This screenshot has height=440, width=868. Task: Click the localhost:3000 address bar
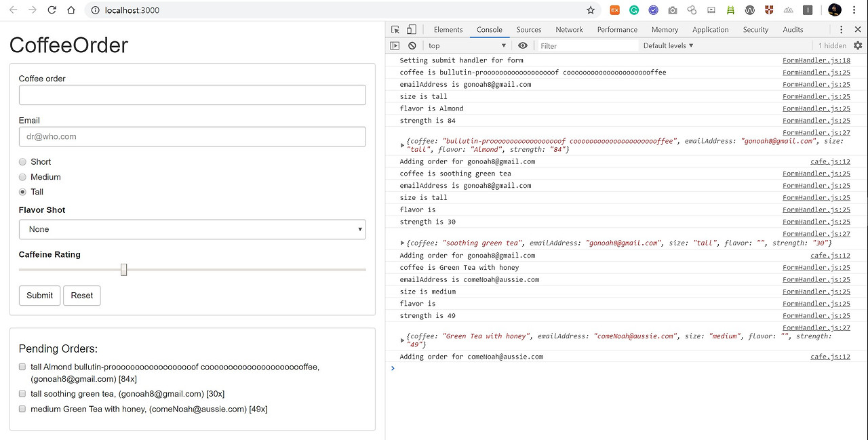tap(339, 10)
